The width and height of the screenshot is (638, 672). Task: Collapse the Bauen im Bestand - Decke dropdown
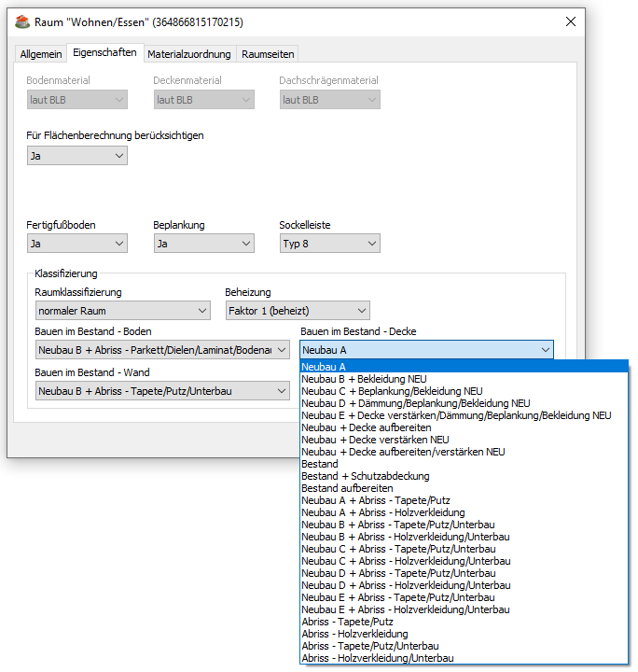coord(545,350)
